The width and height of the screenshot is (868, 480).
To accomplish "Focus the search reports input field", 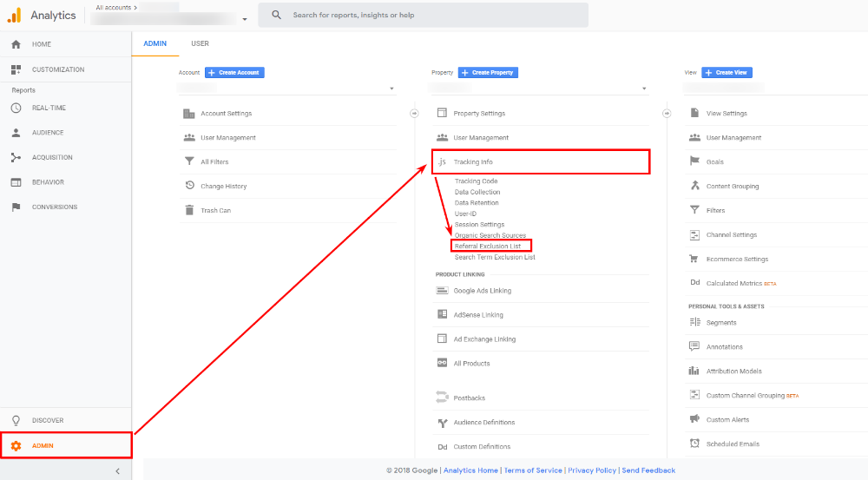I will [424, 15].
